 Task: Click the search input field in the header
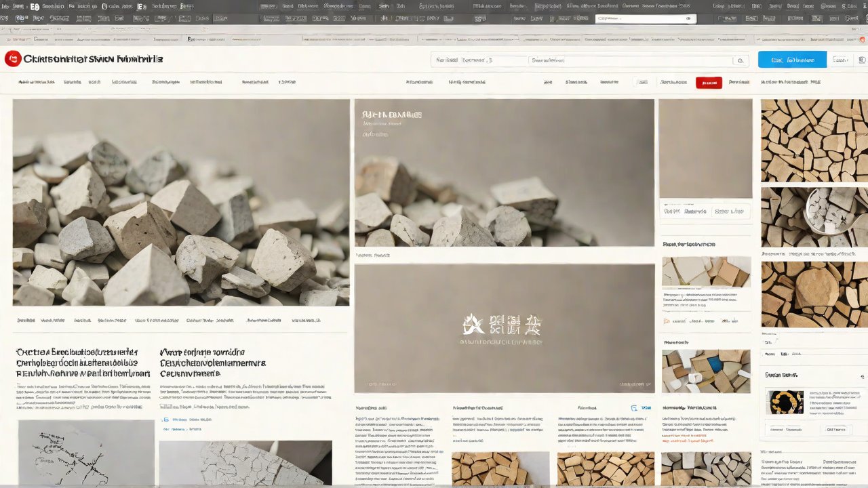(582, 60)
